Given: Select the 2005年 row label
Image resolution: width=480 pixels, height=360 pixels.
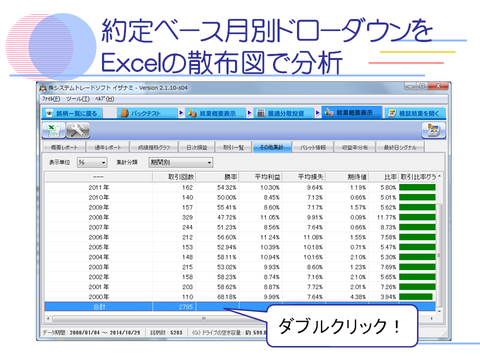Looking at the screenshot, I should coord(99,247).
